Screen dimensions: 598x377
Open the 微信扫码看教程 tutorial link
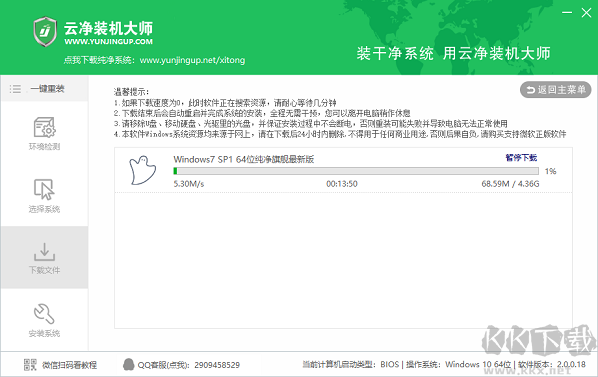[69, 365]
